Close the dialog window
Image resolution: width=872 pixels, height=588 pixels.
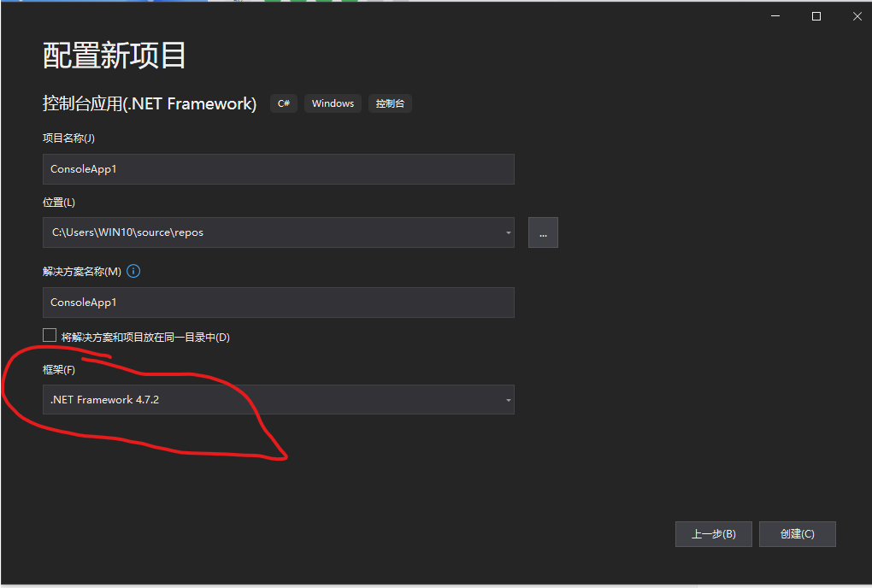(x=857, y=16)
